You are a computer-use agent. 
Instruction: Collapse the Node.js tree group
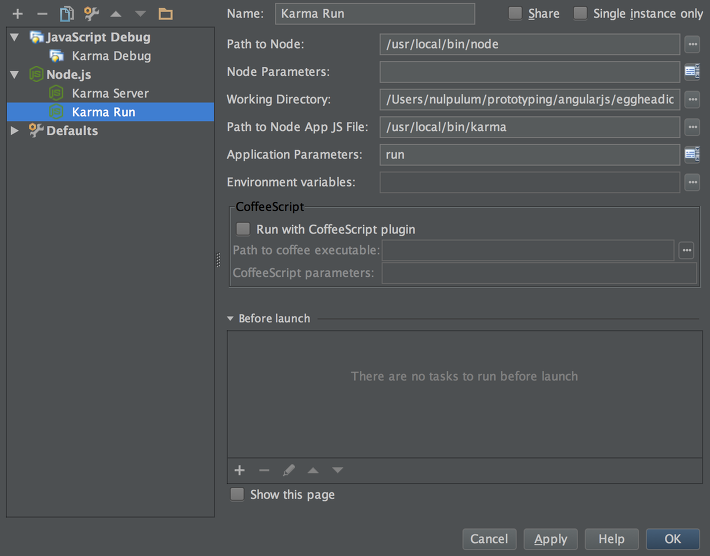(15, 75)
